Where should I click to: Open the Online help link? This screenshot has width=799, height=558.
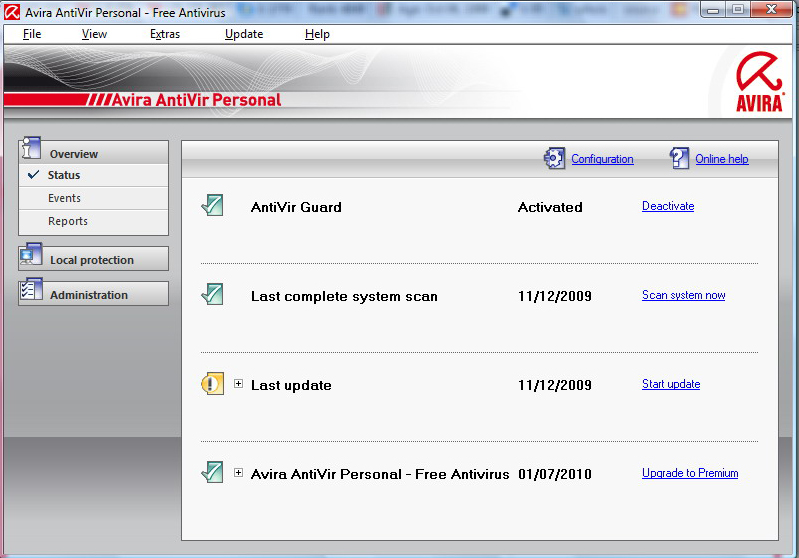[x=722, y=159]
